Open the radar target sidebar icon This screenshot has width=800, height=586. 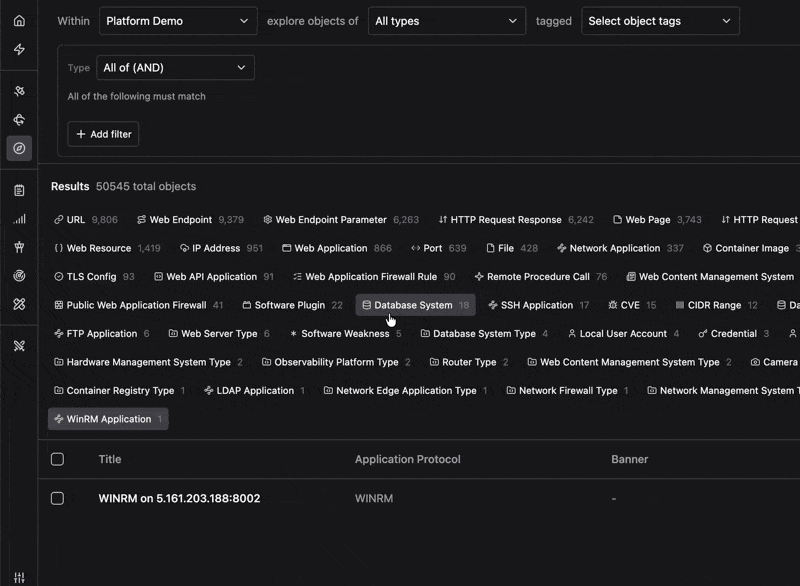coord(19,276)
